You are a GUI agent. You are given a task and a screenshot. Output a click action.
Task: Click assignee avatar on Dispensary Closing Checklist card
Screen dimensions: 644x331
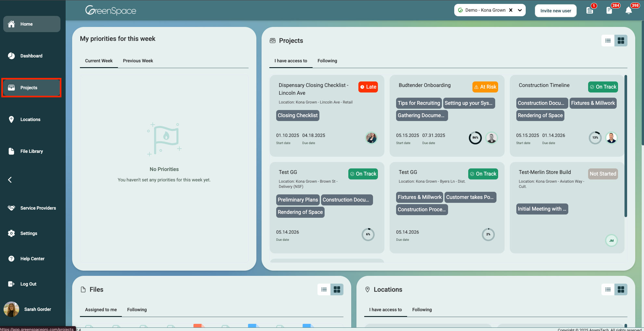371,138
